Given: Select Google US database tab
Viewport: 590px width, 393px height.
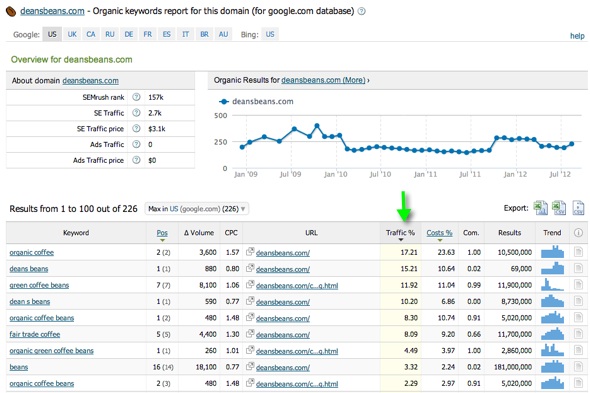Looking at the screenshot, I should [x=52, y=34].
